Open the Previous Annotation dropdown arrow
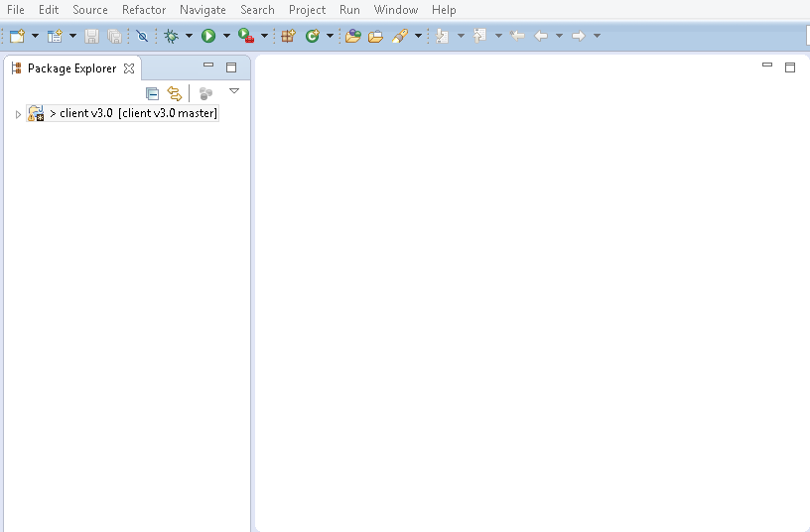 tap(498, 36)
